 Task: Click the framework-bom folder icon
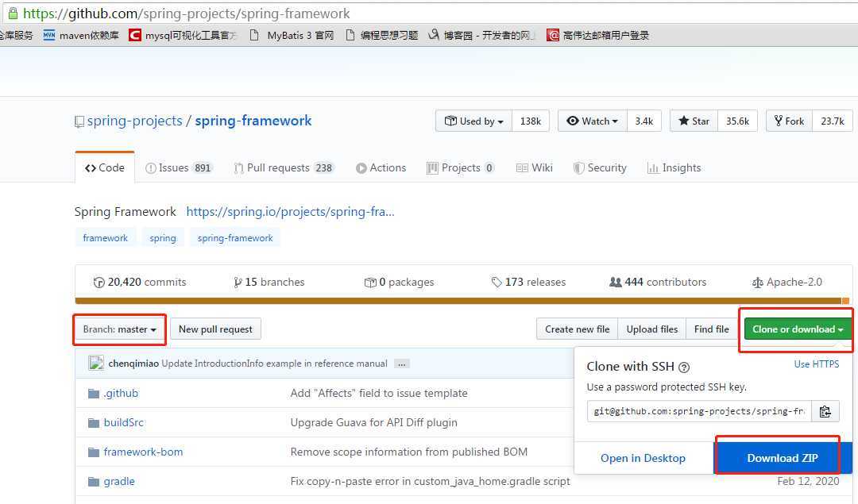pos(94,452)
